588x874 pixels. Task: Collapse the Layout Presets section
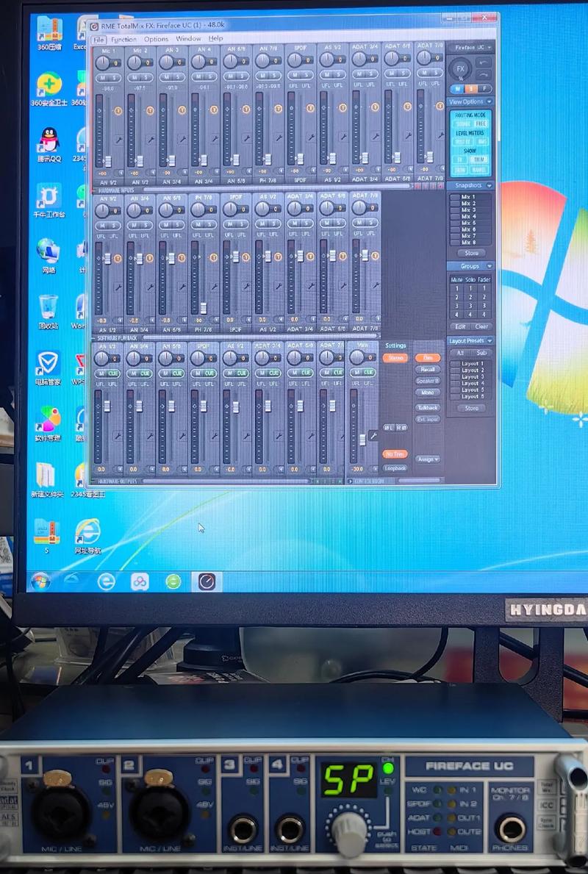point(489,341)
